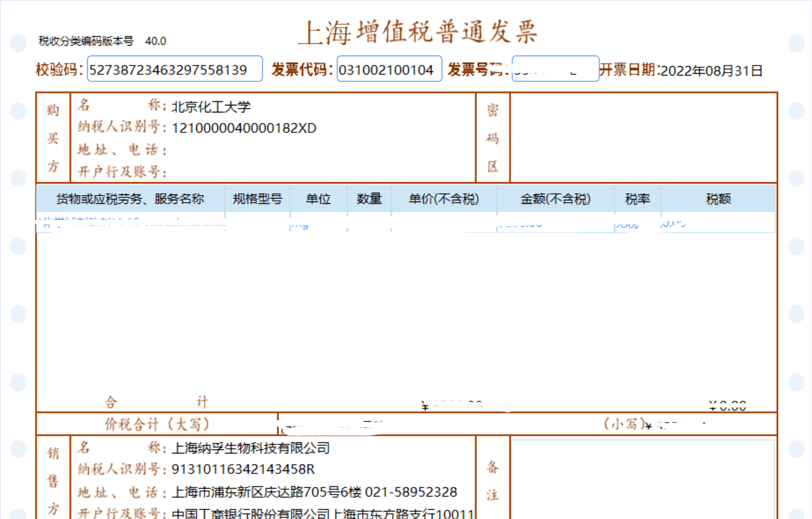Click the 单价(不含税) column header
812x519 pixels.
pos(443,199)
